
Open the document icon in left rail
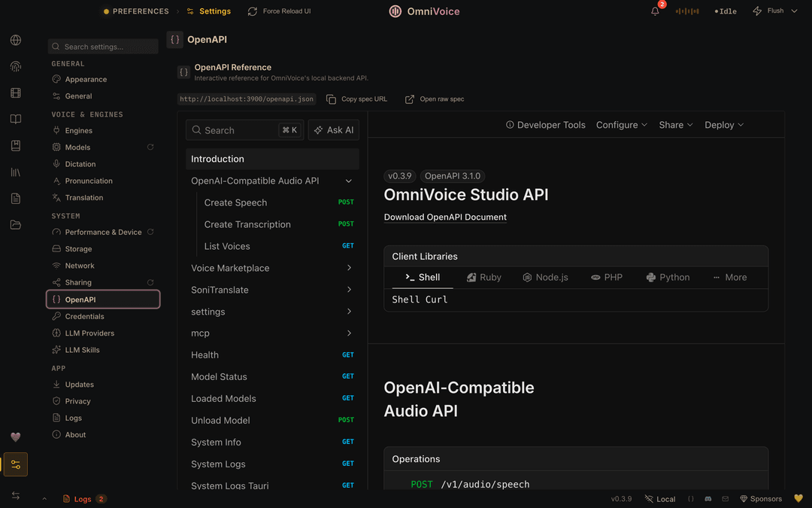16,199
